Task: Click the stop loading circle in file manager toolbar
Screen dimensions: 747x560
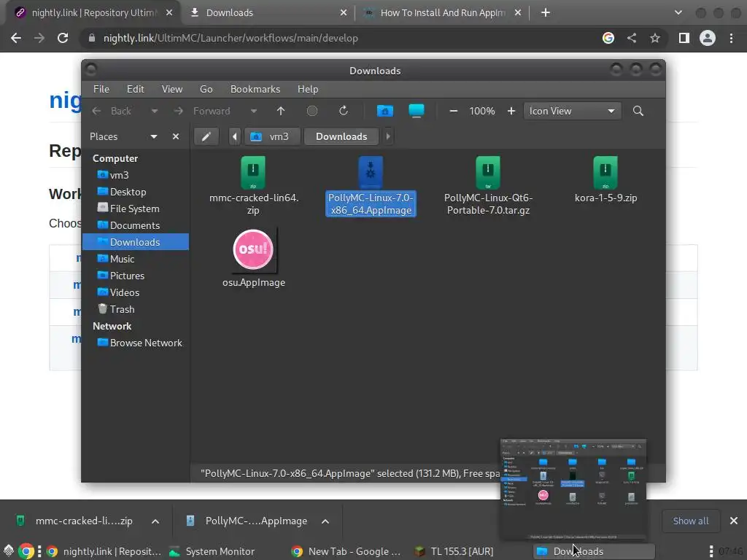Action: 312,111
